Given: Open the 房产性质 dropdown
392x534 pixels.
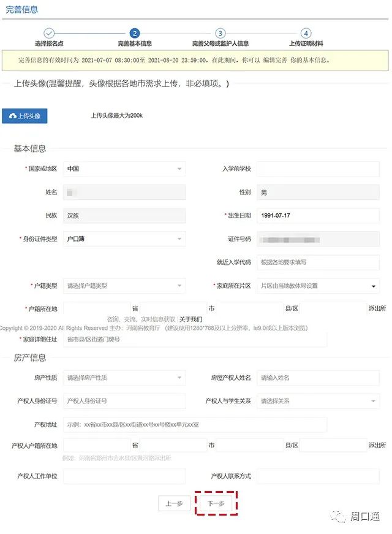Looking at the screenshot, I should pyautogui.click(x=124, y=378).
